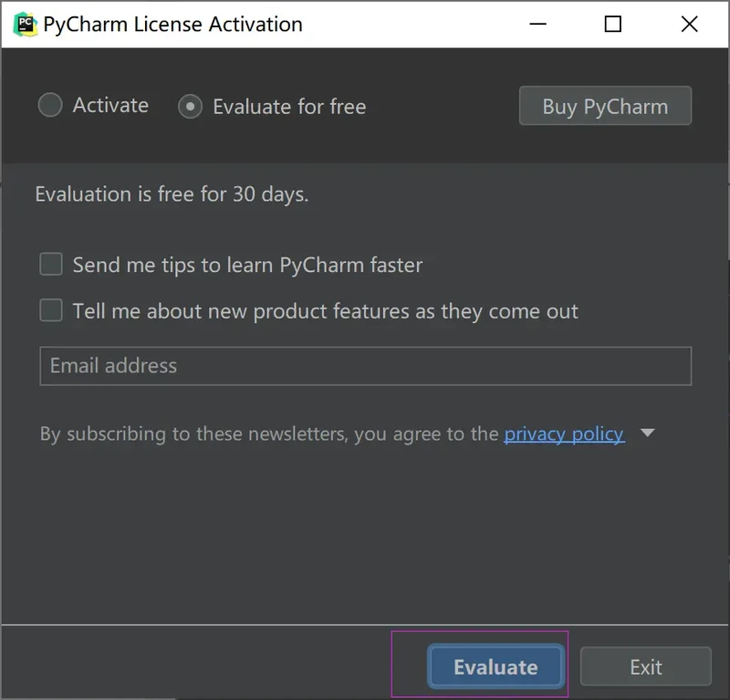Click 'Tell me about new product features' text
The height and width of the screenshot is (700, 730).
(x=325, y=311)
